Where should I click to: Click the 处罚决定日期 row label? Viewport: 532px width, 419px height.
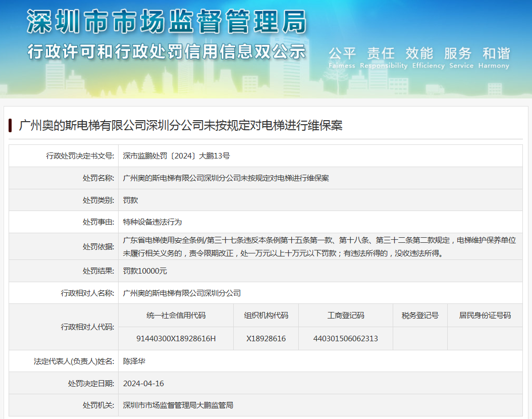[x=91, y=383]
